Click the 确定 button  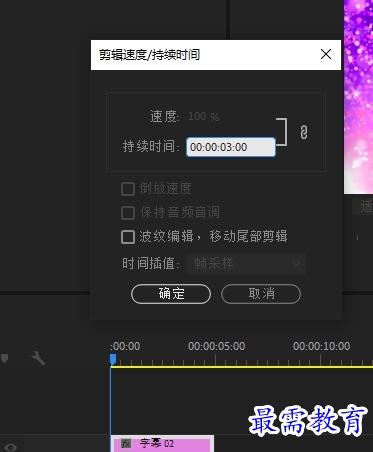tap(171, 294)
